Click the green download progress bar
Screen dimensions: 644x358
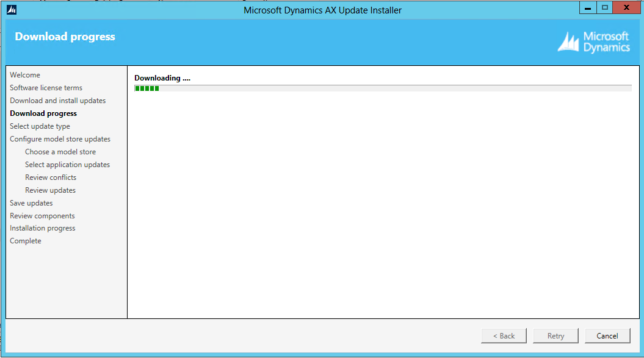coord(147,88)
